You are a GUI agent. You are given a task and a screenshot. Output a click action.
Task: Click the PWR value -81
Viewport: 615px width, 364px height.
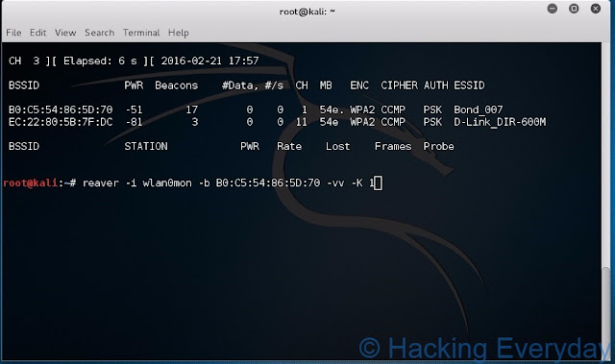click(x=134, y=122)
